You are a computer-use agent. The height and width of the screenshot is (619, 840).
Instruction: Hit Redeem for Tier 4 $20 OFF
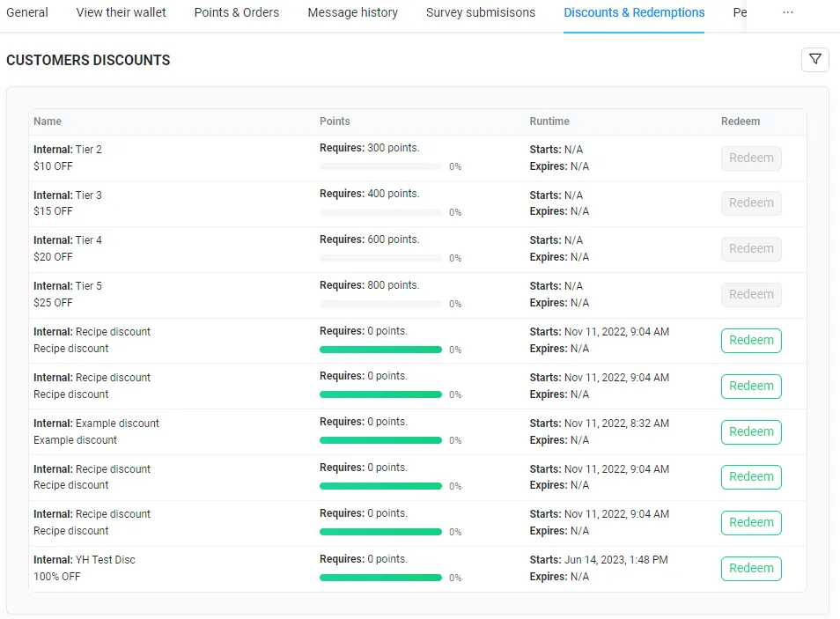(x=751, y=249)
